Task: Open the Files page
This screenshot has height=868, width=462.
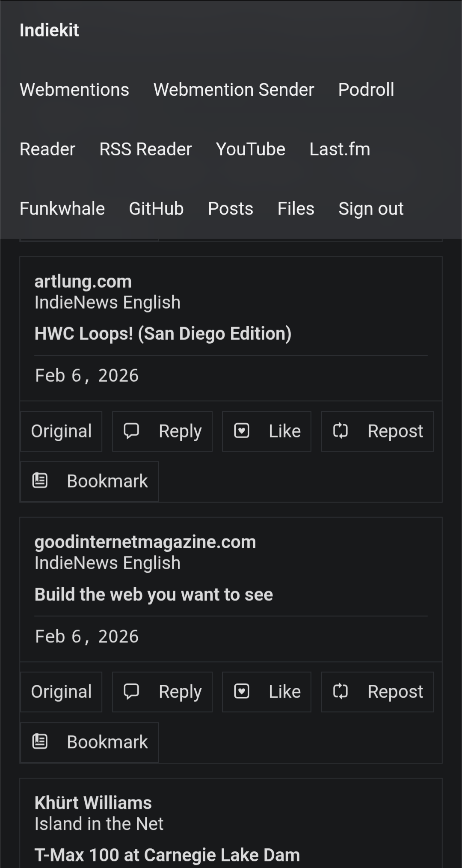Action: [x=295, y=208]
